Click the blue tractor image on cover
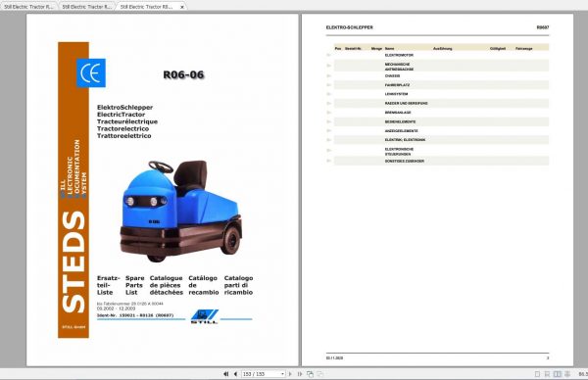The width and height of the screenshot is (588, 380). coord(181,211)
